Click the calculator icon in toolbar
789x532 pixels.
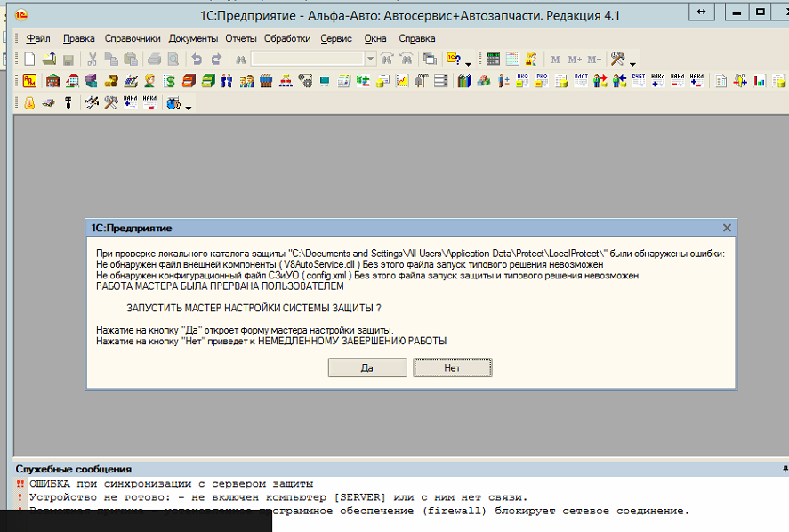click(492, 59)
